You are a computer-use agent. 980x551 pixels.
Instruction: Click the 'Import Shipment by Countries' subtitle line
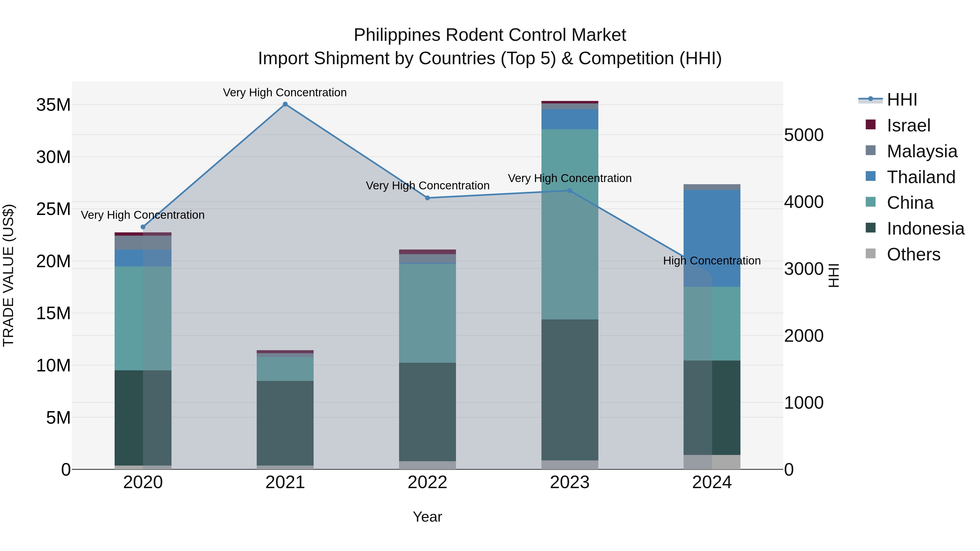click(x=490, y=59)
